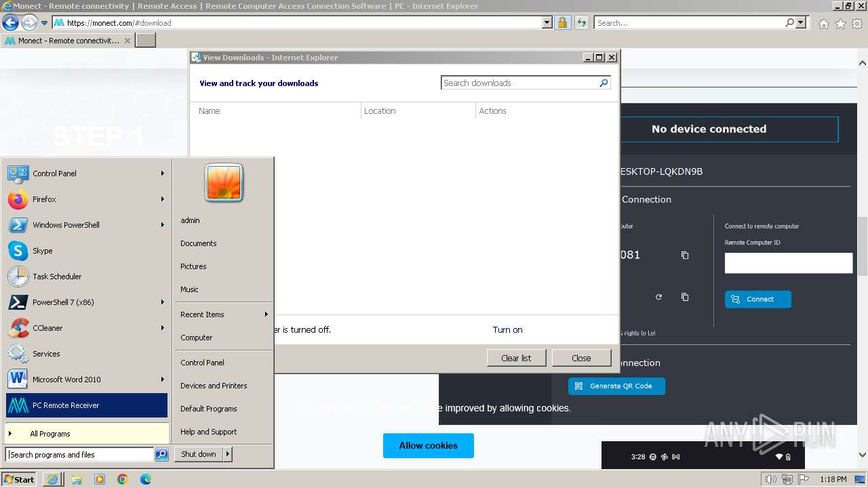Open IE Favorites star icon
868x488 pixels.
point(840,24)
